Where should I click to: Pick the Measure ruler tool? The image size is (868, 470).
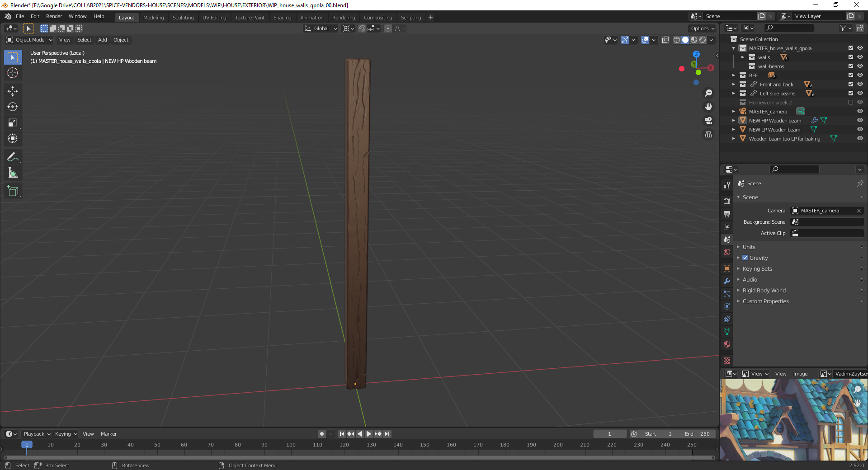coord(13,173)
